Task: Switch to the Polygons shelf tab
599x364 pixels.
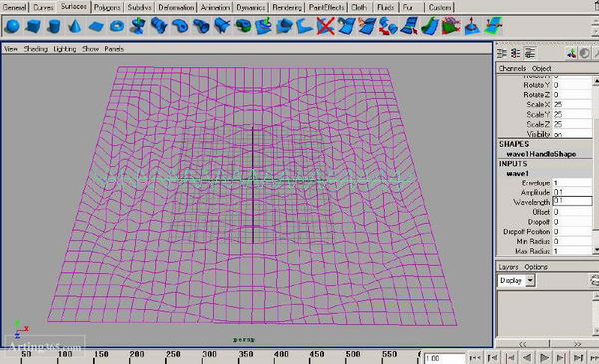Action: coord(107,7)
